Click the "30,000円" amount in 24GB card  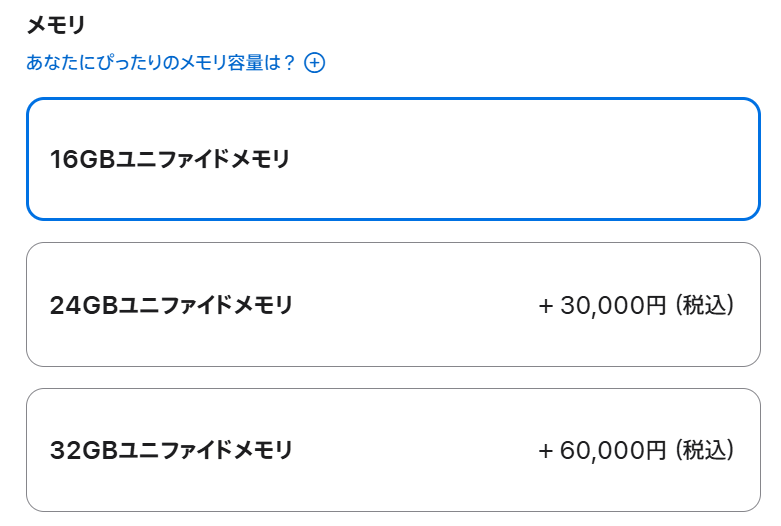(x=613, y=305)
